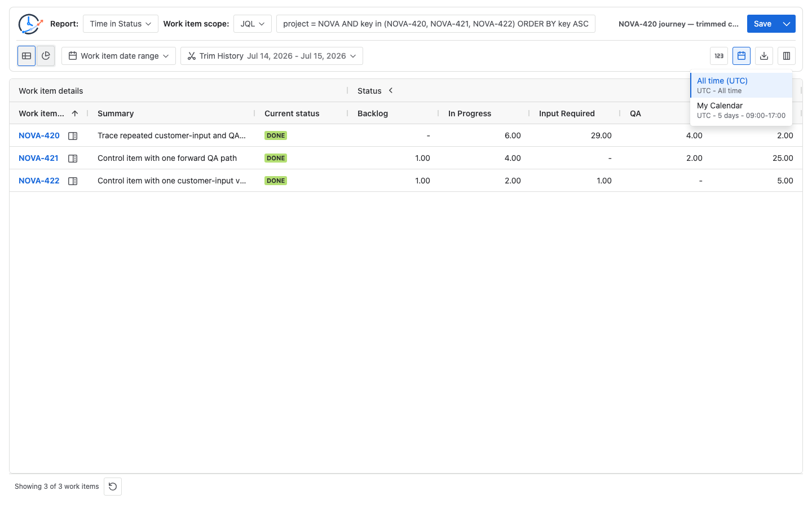Click the refresh icon beside work items count
This screenshot has height=508, width=812.
coord(113,487)
